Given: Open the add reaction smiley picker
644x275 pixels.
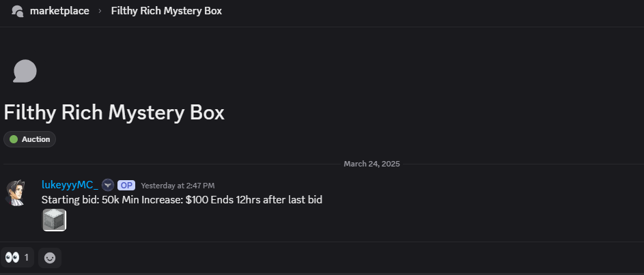Looking at the screenshot, I should [50, 258].
